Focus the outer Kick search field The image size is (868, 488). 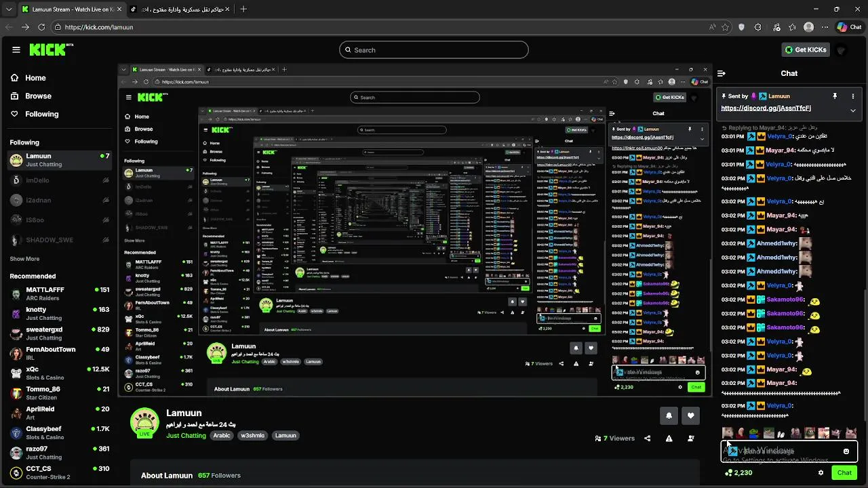click(434, 49)
